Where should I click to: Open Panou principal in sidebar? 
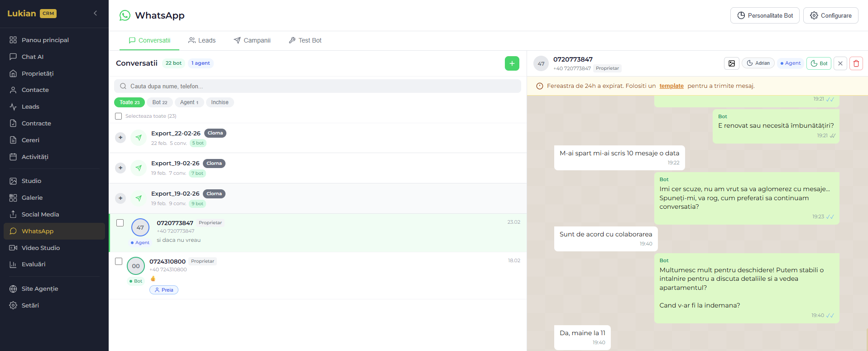54,40
